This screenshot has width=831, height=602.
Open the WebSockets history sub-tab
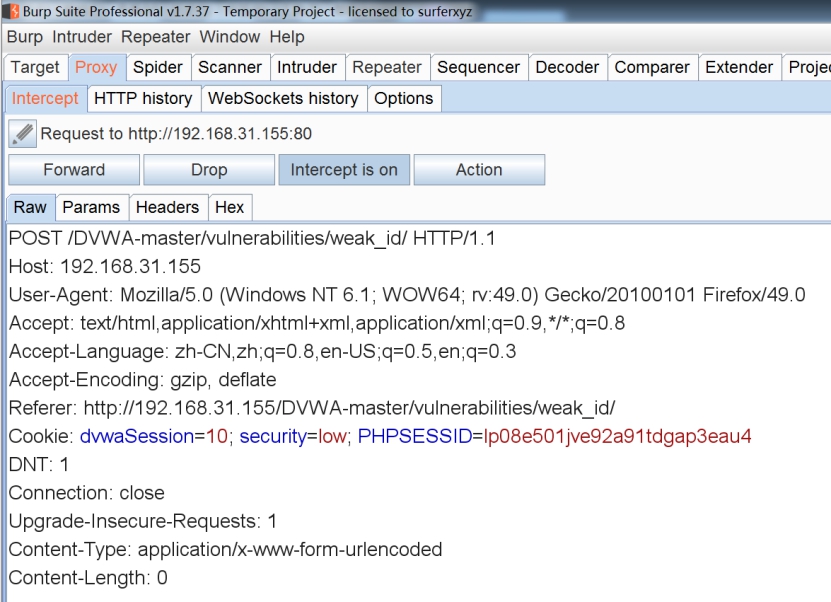click(x=284, y=99)
